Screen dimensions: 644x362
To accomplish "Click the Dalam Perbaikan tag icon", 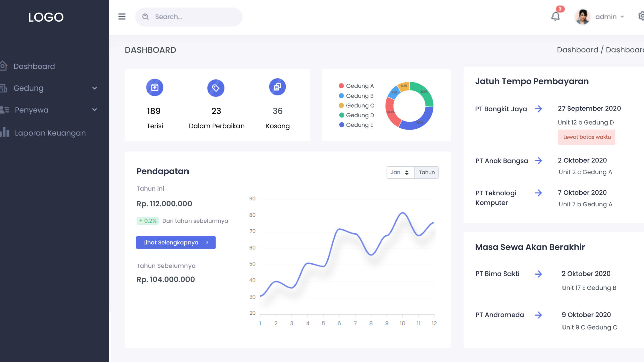I will (x=216, y=88).
